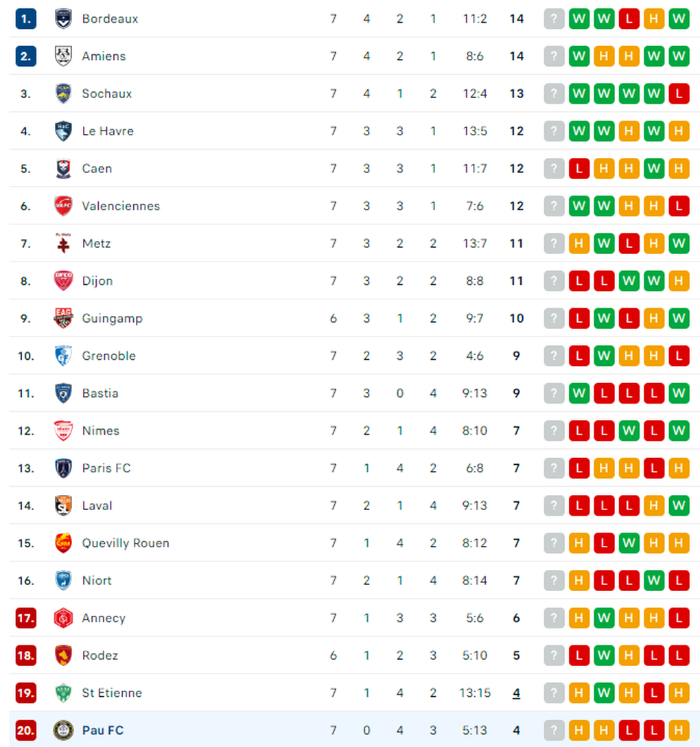
Task: Click the underlined 4 points for St Etienne
Action: 516,693
